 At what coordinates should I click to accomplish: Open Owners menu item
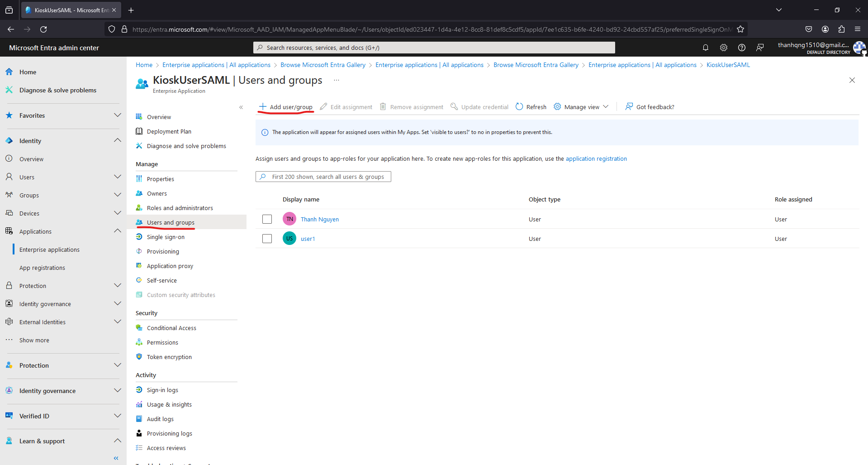[x=157, y=193]
